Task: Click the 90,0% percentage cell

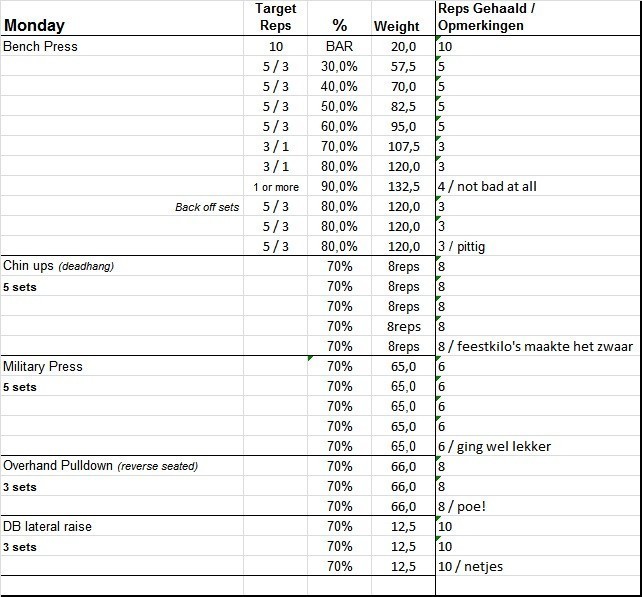Action: tap(339, 186)
